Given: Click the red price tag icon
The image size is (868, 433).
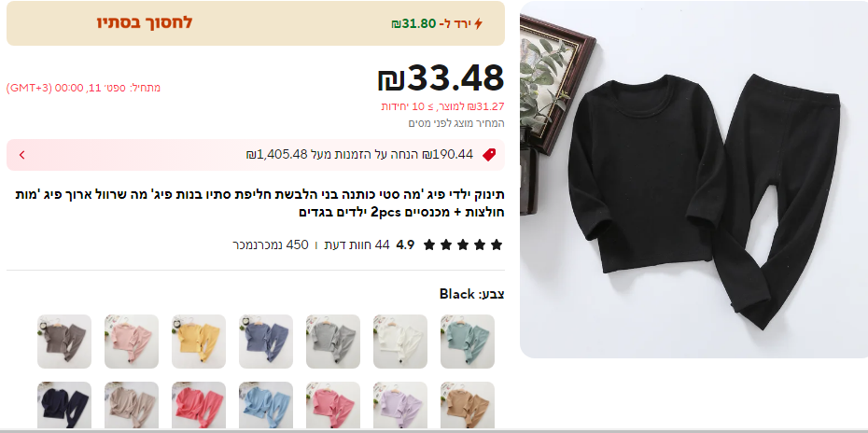Looking at the screenshot, I should [489, 155].
